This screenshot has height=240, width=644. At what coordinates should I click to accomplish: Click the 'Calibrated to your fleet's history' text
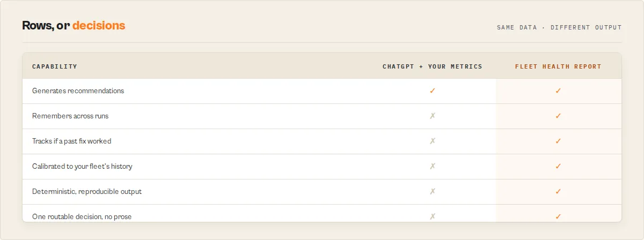tap(82, 166)
